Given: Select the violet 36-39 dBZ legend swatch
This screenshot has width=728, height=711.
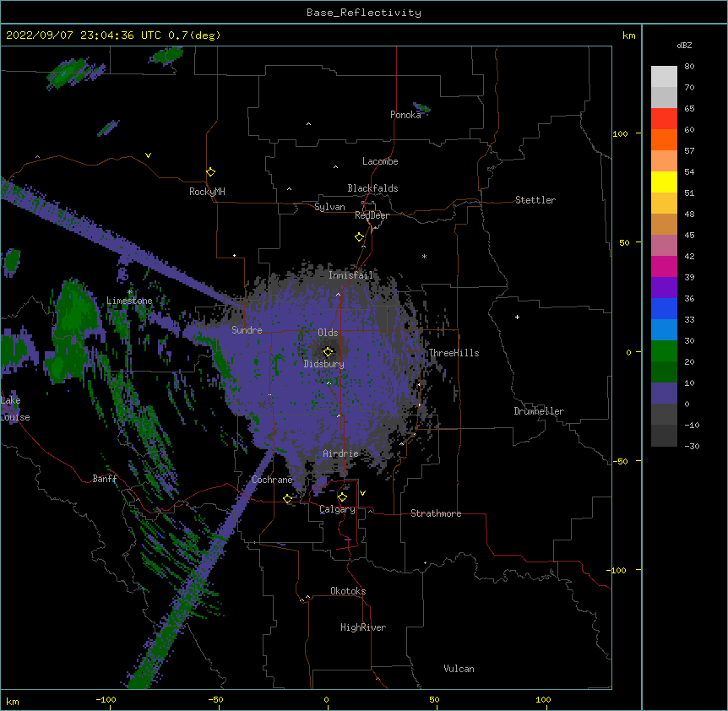Looking at the screenshot, I should point(664,288).
